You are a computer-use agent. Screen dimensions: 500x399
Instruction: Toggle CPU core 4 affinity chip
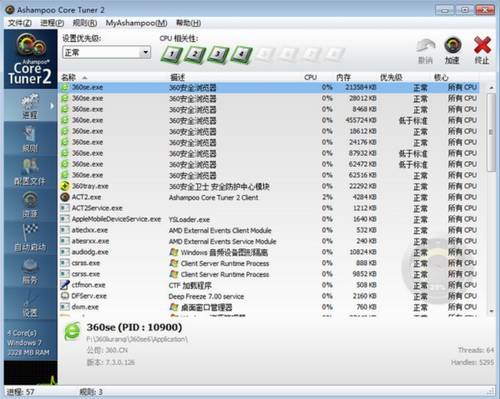click(241, 54)
